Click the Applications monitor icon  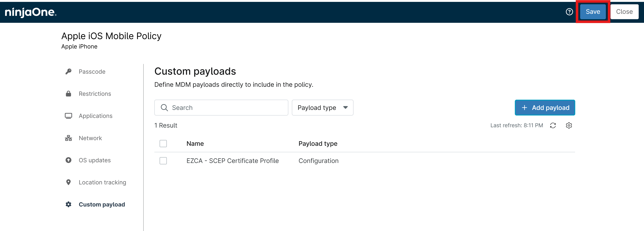click(68, 116)
